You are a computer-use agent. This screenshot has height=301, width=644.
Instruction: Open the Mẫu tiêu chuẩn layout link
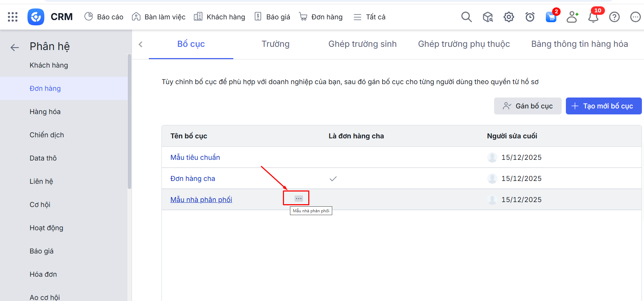tap(195, 157)
